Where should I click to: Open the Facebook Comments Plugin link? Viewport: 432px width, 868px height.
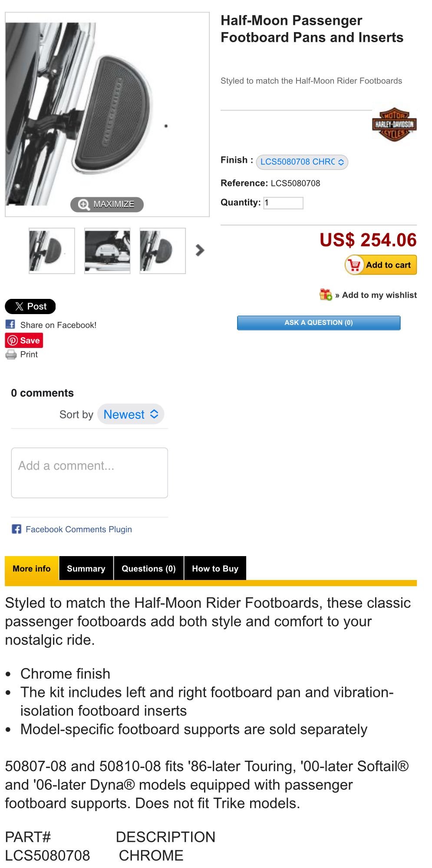tap(79, 529)
